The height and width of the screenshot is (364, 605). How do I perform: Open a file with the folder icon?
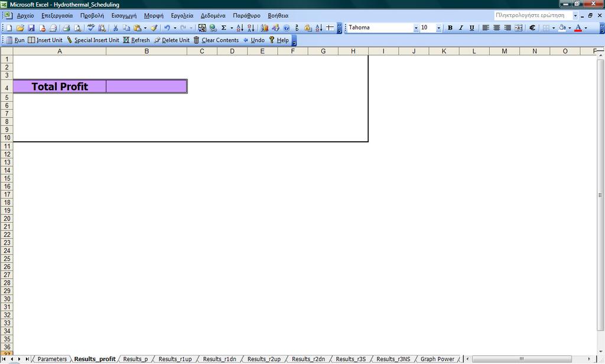tap(20, 28)
